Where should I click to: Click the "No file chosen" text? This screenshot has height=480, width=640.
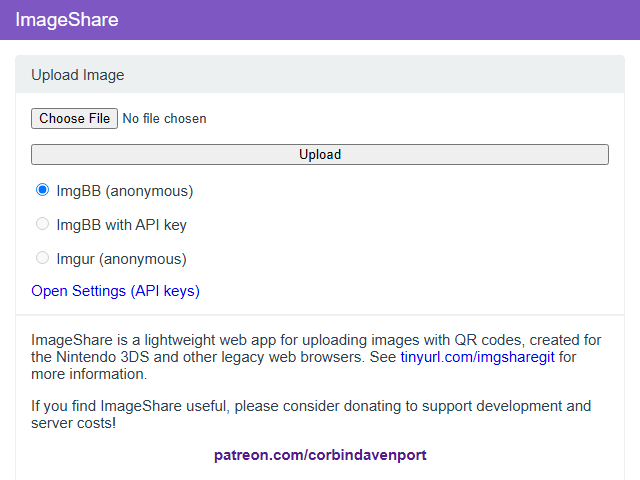point(164,119)
